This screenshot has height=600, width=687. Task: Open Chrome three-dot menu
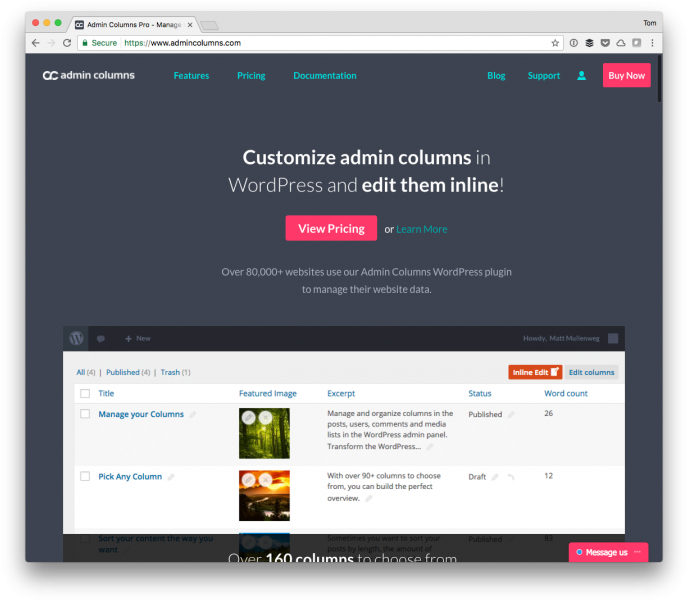coord(652,43)
